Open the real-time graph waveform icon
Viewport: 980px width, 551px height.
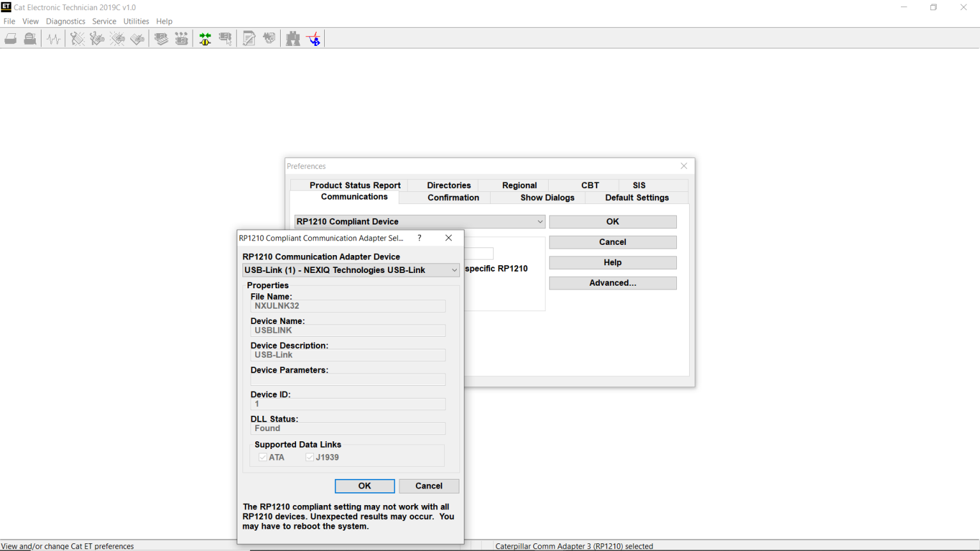pyautogui.click(x=54, y=38)
